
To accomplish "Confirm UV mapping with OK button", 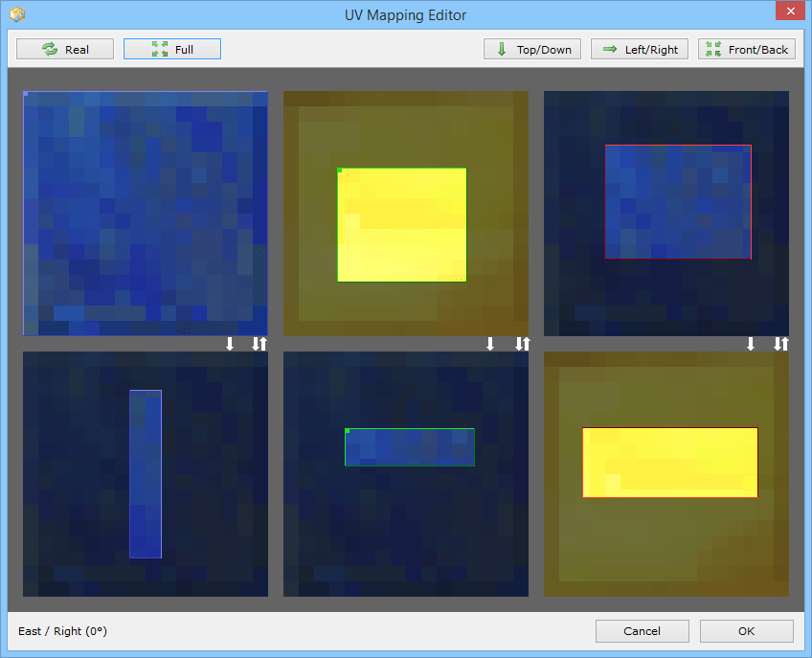I will click(x=746, y=631).
